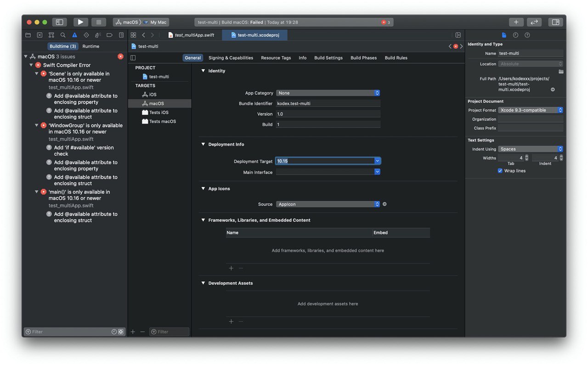Open the Breakpoint navigator icon
The image size is (588, 366).
tap(109, 35)
